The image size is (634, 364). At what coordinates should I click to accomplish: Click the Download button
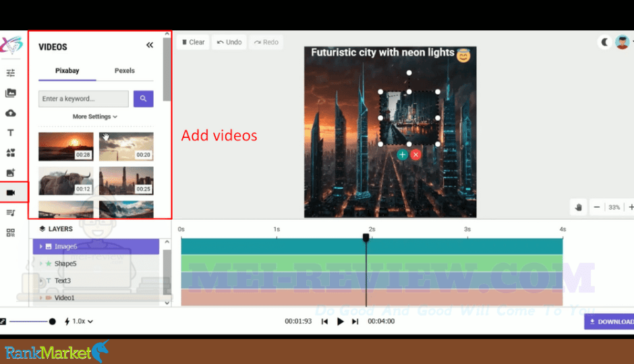pyautogui.click(x=609, y=322)
